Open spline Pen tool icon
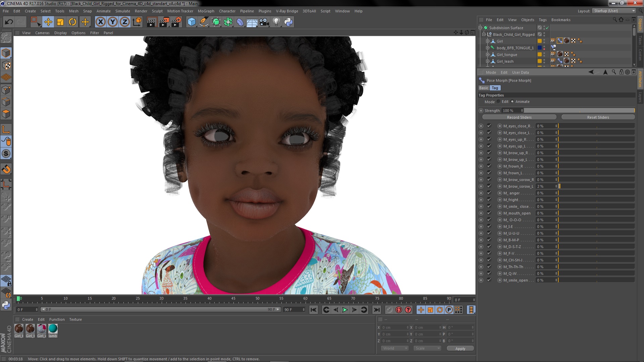Image resolution: width=644 pixels, height=362 pixels. point(204,22)
